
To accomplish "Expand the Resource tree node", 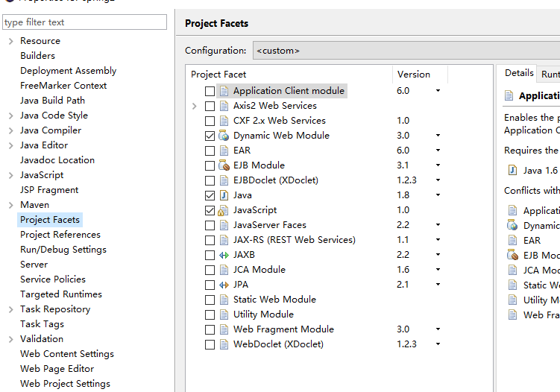I will (11, 41).
